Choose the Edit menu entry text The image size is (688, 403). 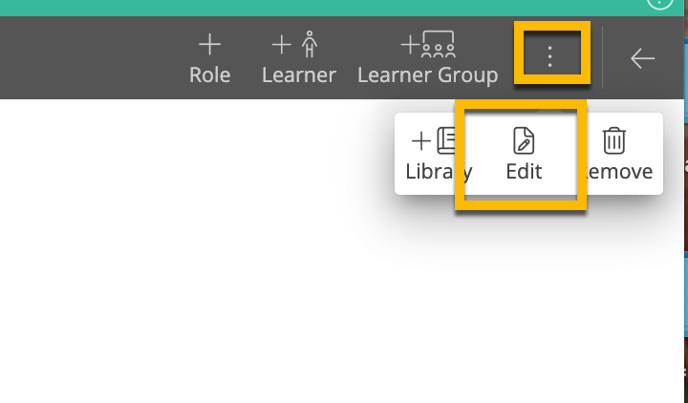tap(524, 171)
